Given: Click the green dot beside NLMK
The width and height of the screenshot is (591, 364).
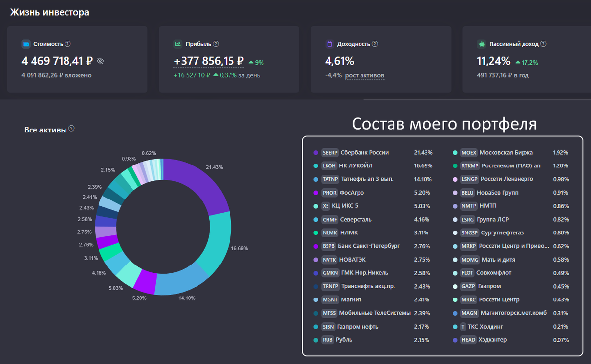Looking at the screenshot, I should tap(316, 232).
